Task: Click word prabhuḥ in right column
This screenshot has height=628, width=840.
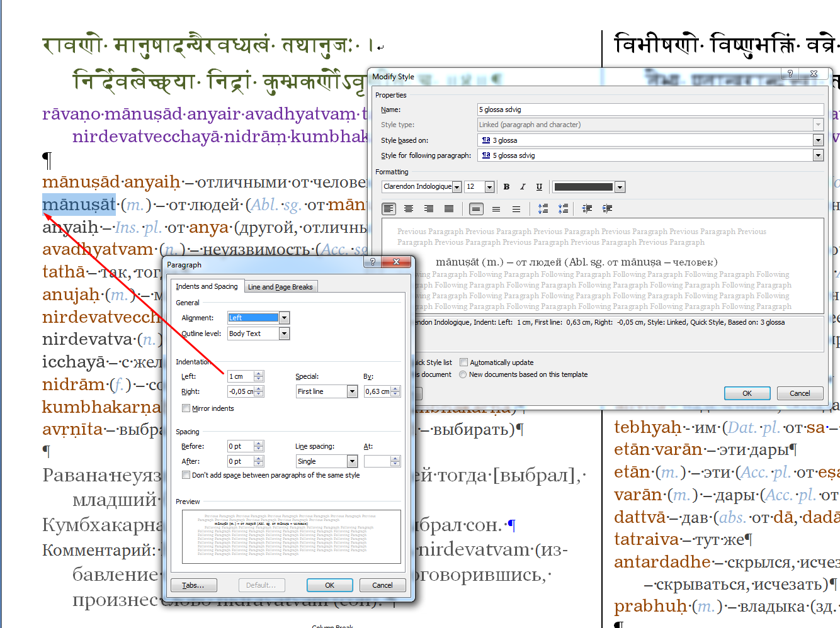Action: [x=650, y=607]
